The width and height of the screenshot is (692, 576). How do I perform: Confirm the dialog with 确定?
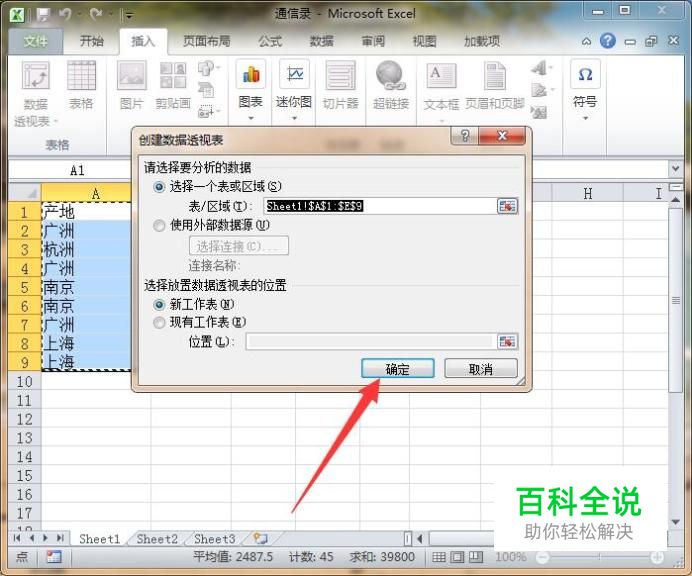398,369
